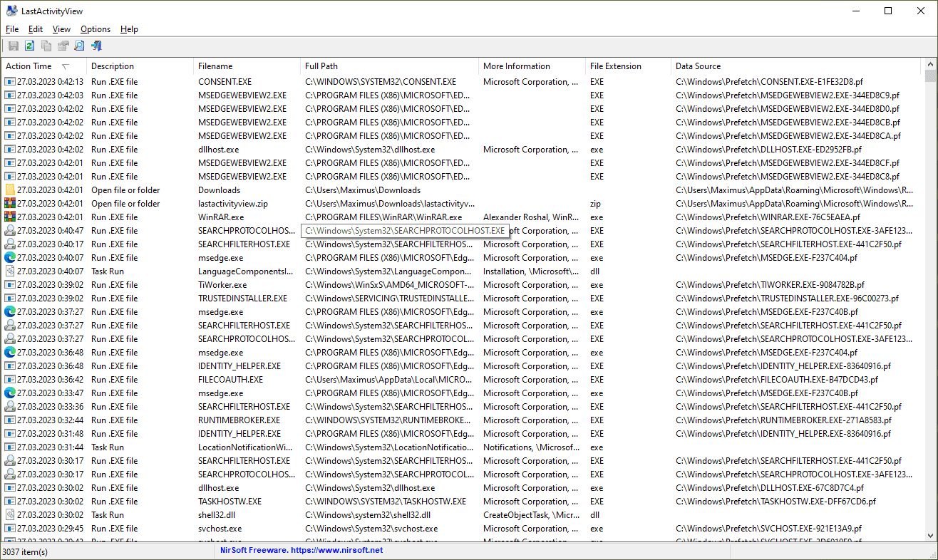Click the archive icon of the lastactivityview.zip row
This screenshot has height=560, width=938.
[x=10, y=204]
